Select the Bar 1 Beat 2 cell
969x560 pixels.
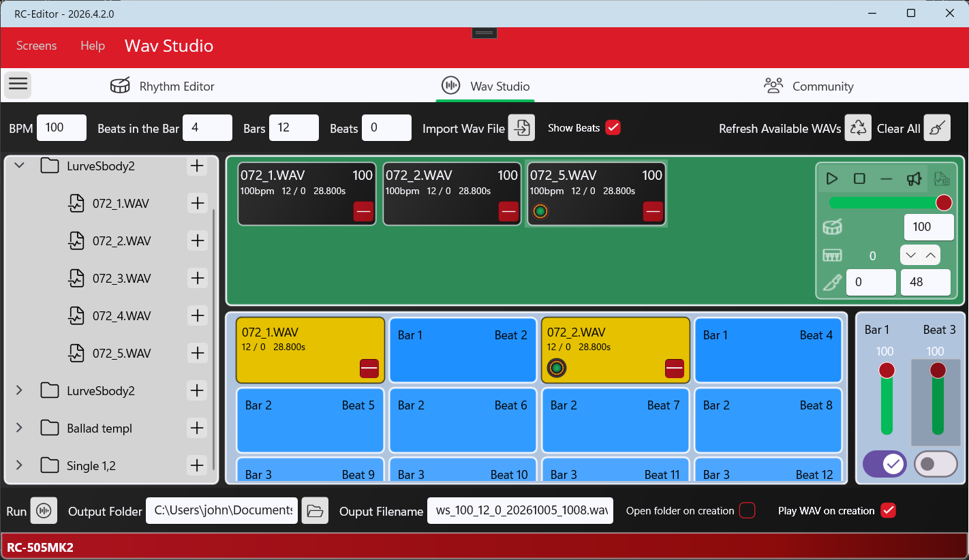click(x=463, y=349)
